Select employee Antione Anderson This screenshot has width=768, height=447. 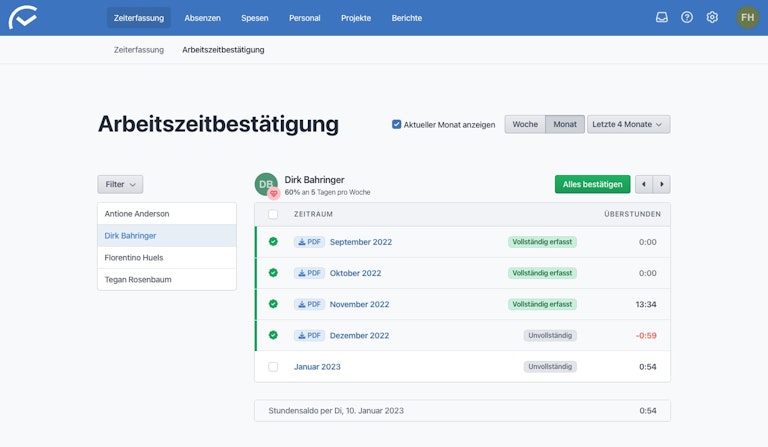click(x=167, y=214)
